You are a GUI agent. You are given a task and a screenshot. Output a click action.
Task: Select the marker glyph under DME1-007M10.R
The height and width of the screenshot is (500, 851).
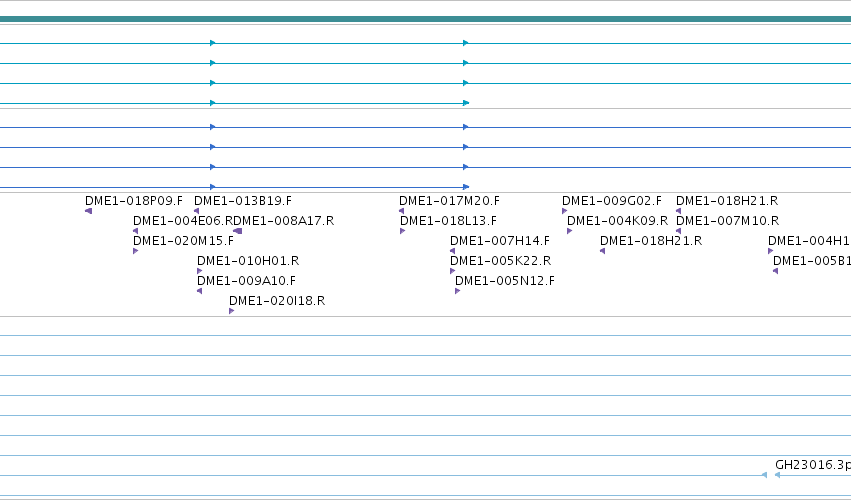point(678,231)
